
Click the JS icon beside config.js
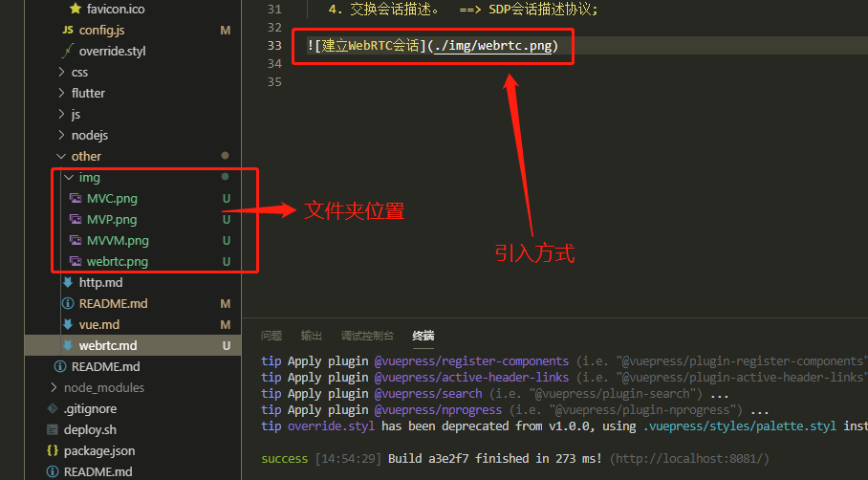pyautogui.click(x=67, y=30)
